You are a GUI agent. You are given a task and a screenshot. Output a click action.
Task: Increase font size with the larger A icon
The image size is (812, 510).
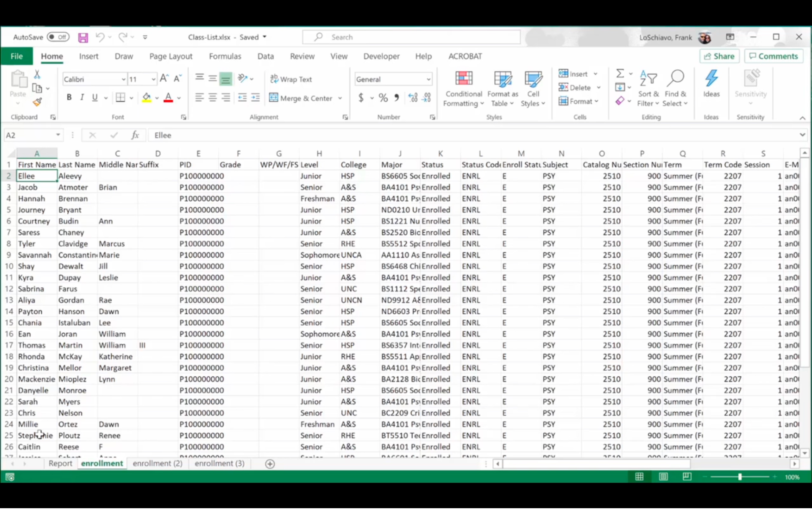click(164, 79)
